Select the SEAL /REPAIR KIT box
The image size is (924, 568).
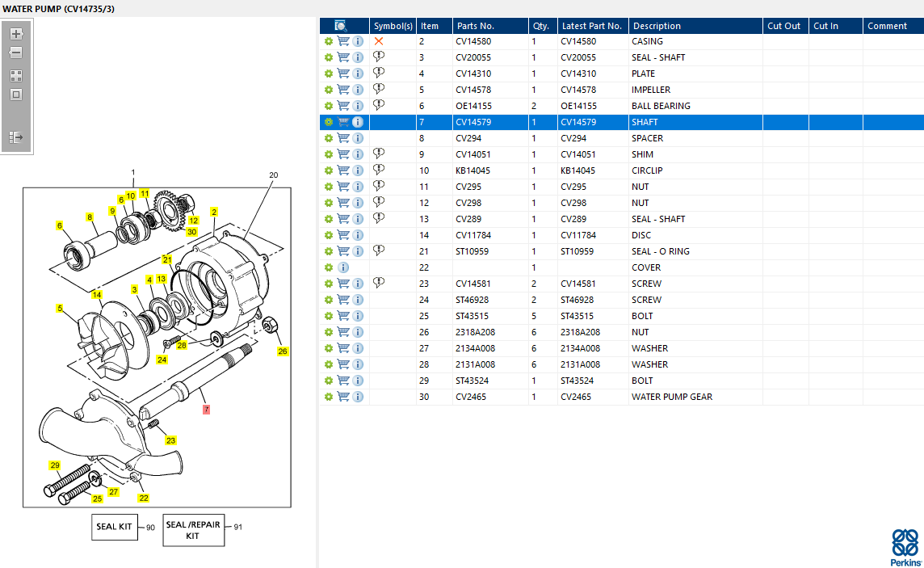tap(193, 530)
